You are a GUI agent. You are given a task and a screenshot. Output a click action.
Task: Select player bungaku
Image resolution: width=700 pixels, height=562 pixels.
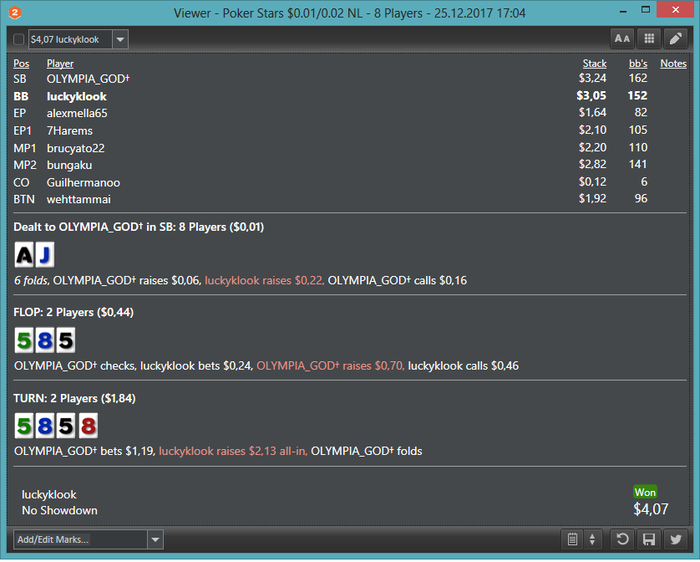pyautogui.click(x=69, y=165)
